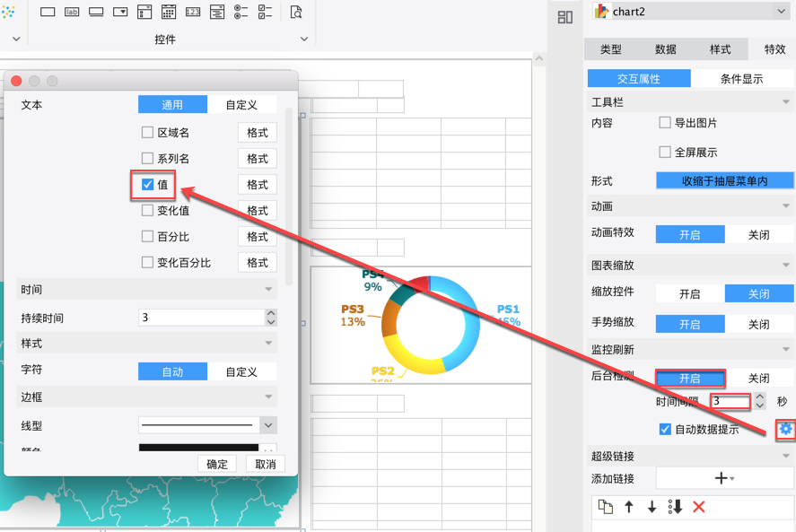Select the 交互属性 sub-tab

pos(639,79)
